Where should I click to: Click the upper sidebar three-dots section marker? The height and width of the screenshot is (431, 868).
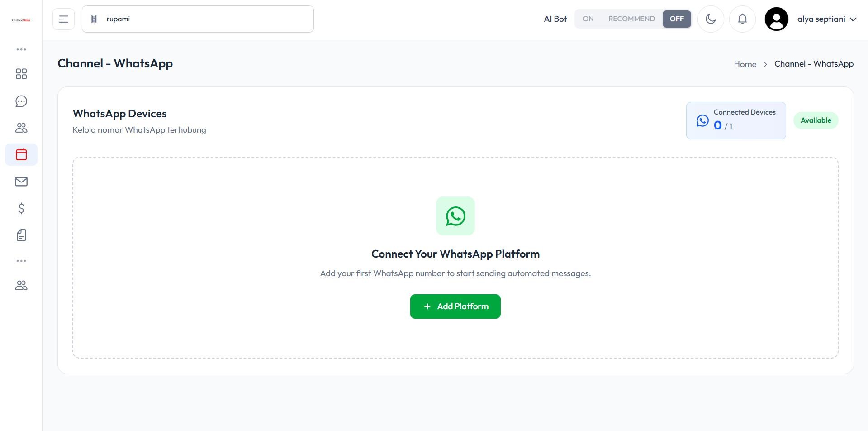pyautogui.click(x=21, y=49)
